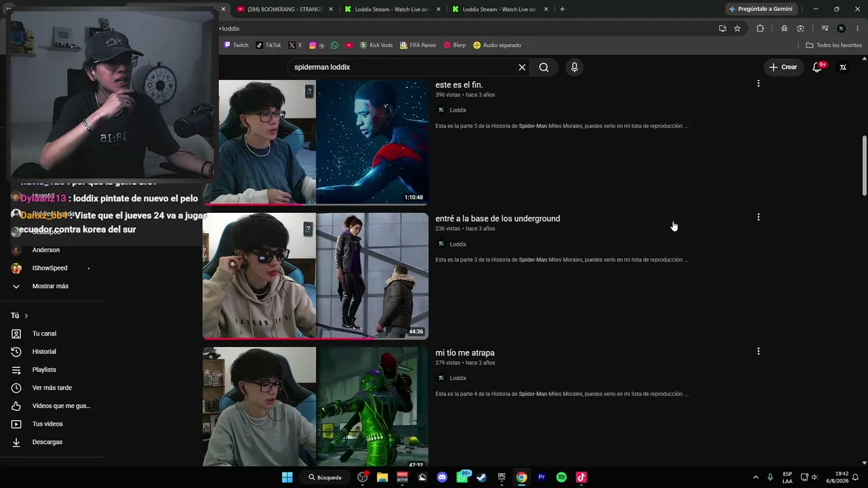Open the TikTok bookmark
Viewport: 868px width, 488px height.
click(x=268, y=45)
